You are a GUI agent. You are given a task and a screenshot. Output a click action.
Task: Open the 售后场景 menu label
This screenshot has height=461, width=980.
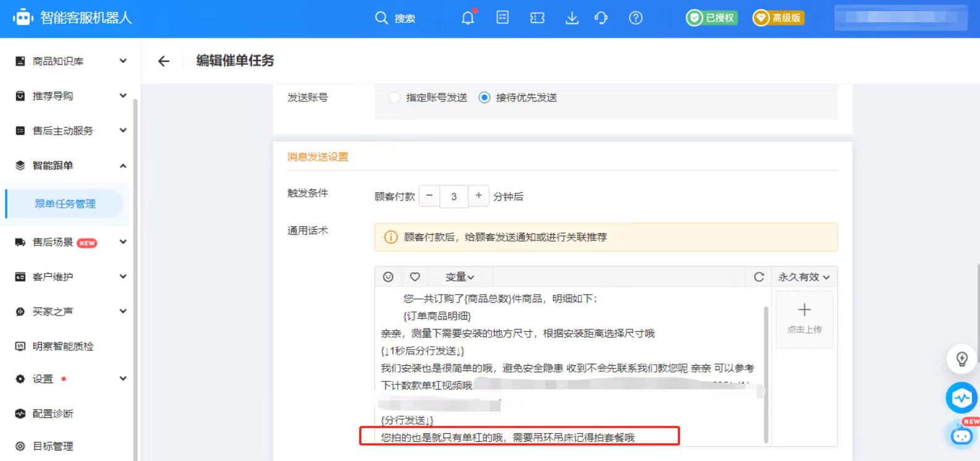pyautogui.click(x=53, y=242)
